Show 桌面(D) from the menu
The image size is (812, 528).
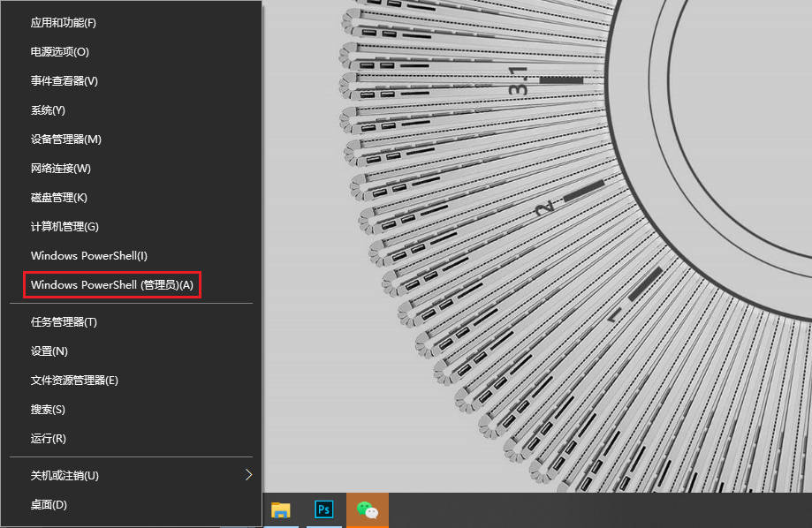(x=131, y=504)
